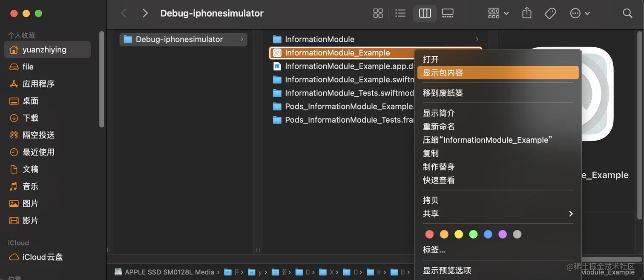Choose 复制 from context menu
This screenshot has height=280, width=644.
pyautogui.click(x=498, y=153)
